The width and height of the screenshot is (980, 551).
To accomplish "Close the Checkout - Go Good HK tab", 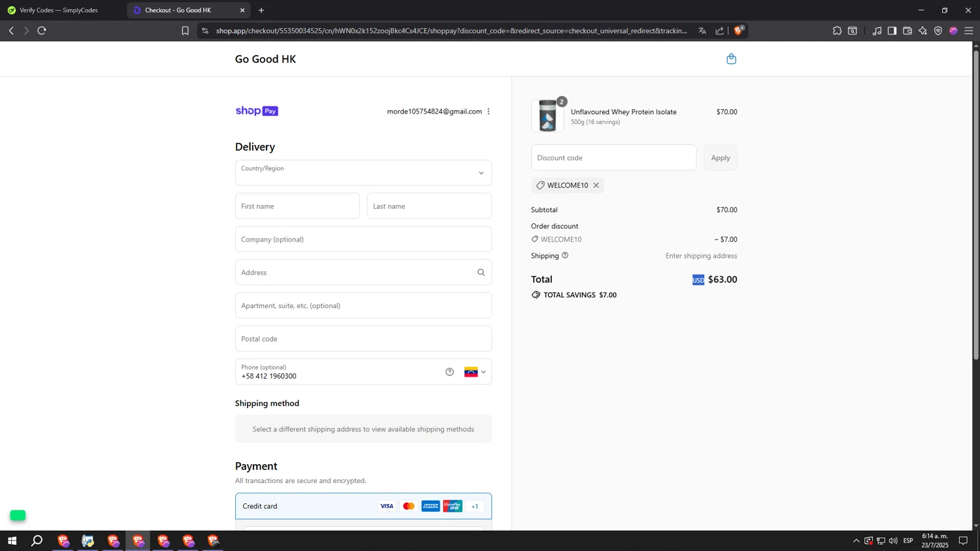I will click(242, 10).
